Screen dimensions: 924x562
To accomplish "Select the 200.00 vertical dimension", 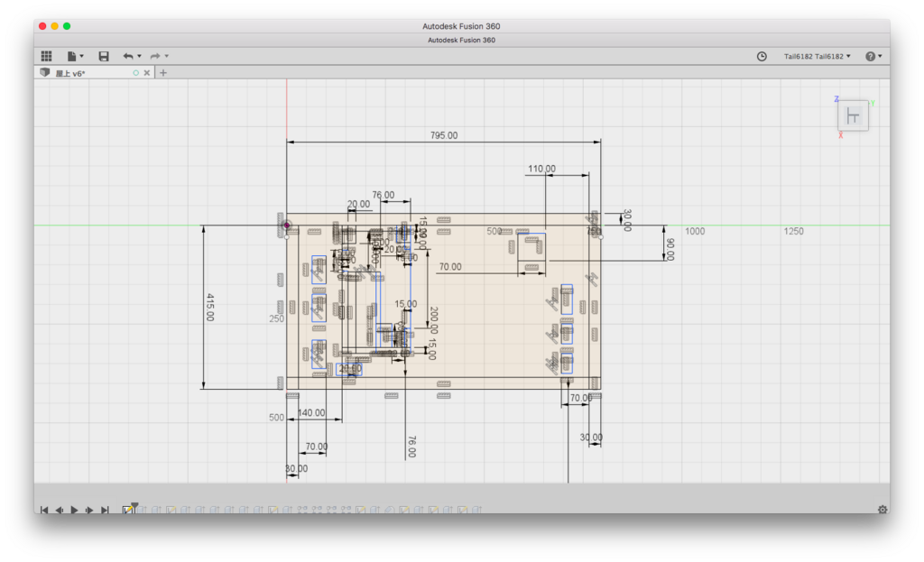I will point(434,320).
